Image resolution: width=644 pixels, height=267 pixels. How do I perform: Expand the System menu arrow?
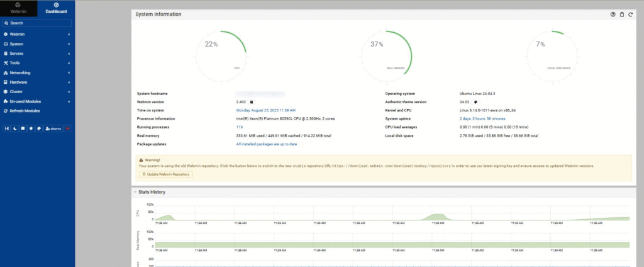point(69,44)
